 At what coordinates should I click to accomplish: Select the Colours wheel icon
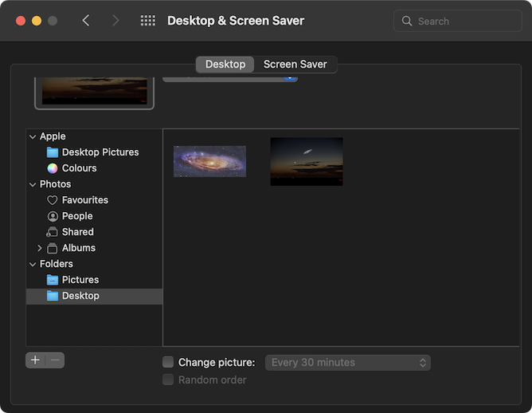[x=53, y=168]
